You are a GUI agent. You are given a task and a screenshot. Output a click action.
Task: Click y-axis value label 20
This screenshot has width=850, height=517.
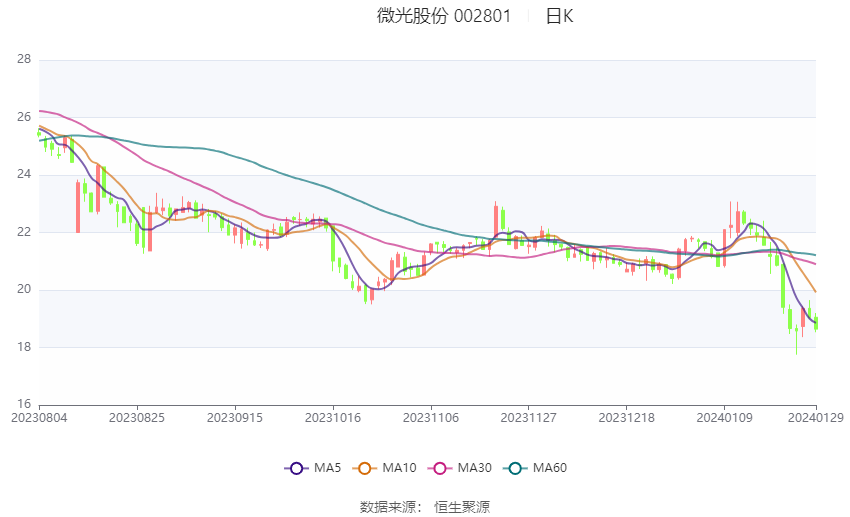[24, 289]
